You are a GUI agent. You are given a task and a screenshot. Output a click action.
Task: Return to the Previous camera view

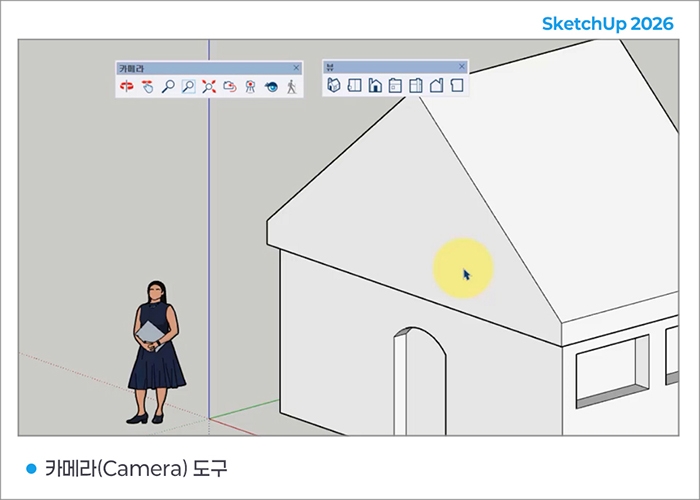point(229,86)
